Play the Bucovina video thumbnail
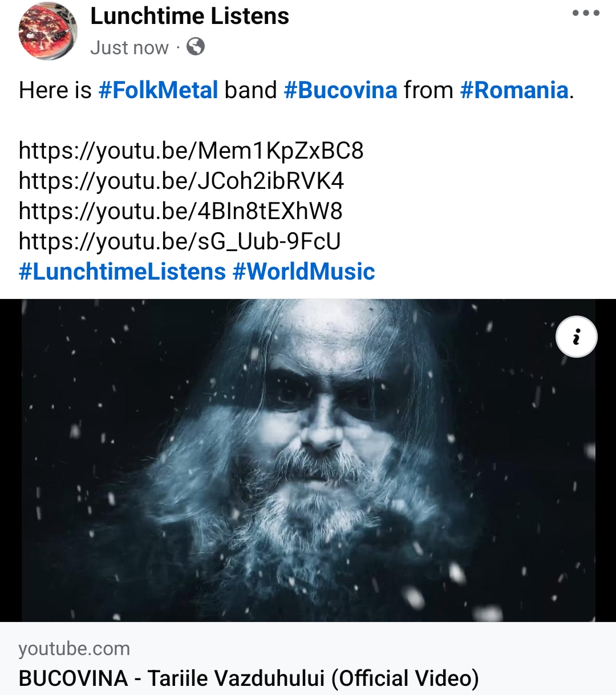The image size is (616, 695). tap(308, 460)
